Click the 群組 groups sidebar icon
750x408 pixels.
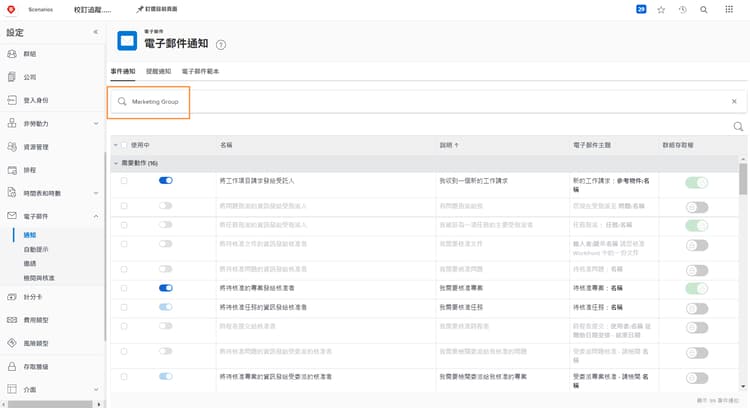[12, 54]
